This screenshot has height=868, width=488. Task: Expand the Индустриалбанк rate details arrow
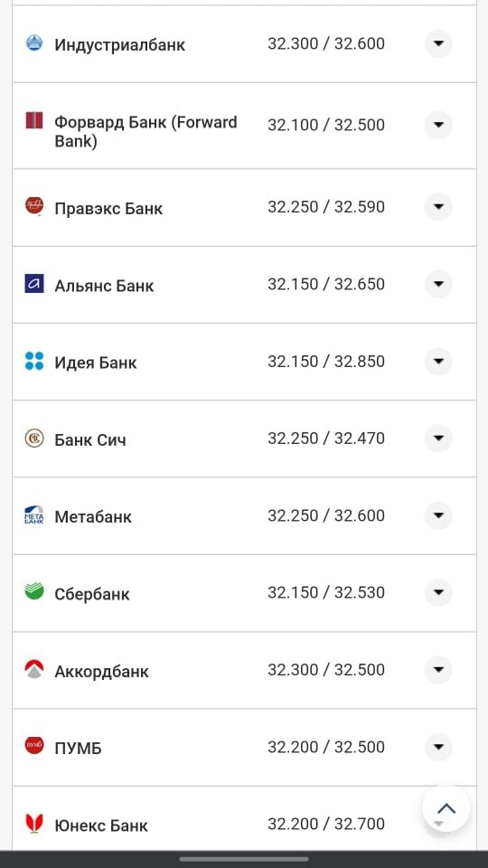coord(439,43)
